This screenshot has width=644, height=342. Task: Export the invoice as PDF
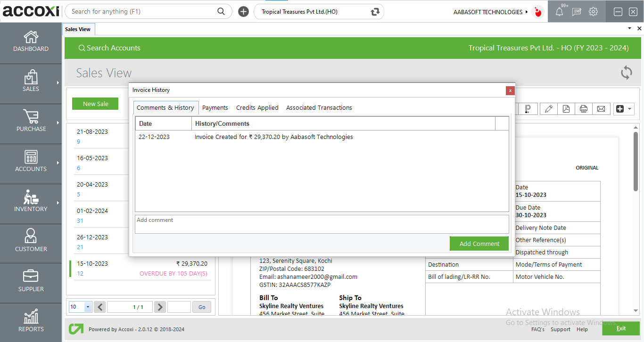(566, 109)
